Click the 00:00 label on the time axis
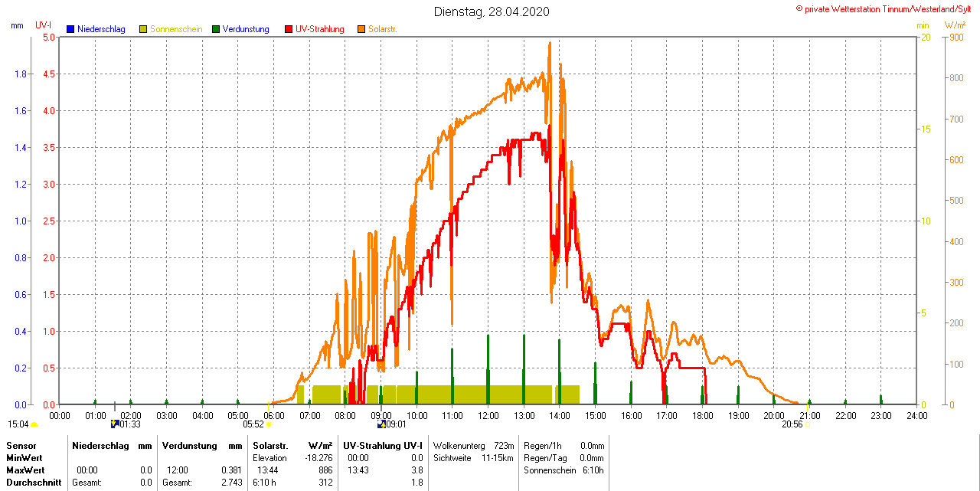 click(x=60, y=415)
